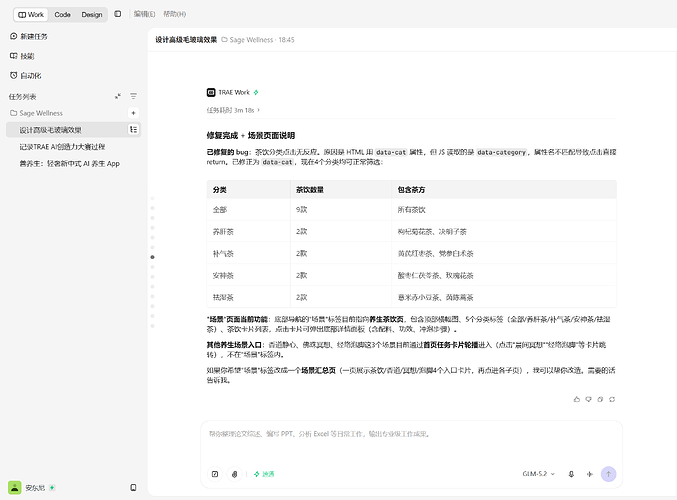Collapse the task list with the shrink arrows icon
This screenshot has width=677, height=500.
117,96
